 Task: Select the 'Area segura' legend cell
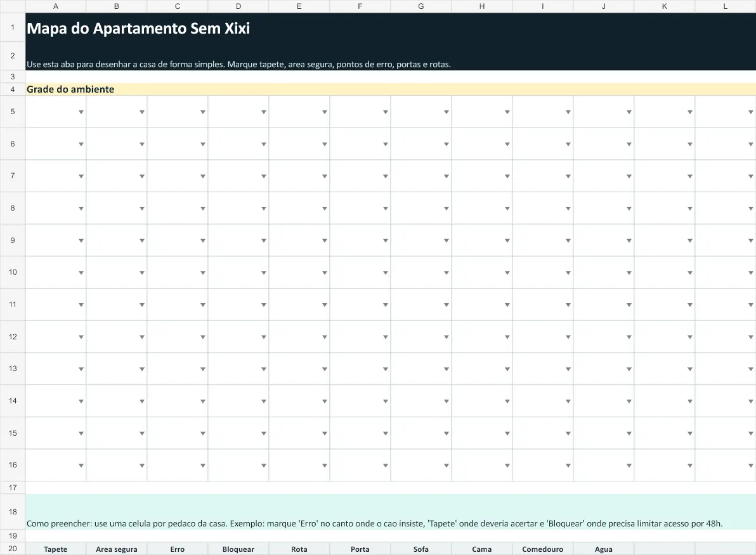117,549
